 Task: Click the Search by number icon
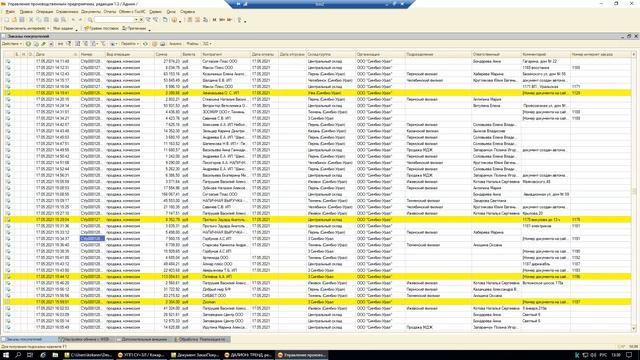69,44
